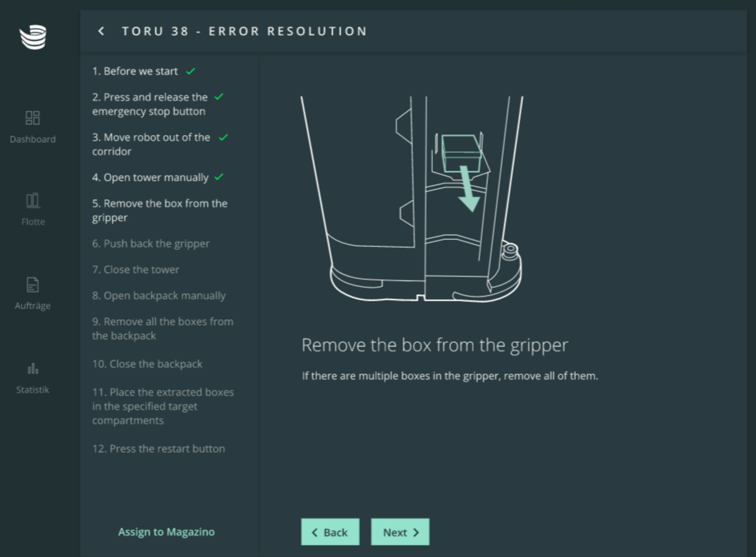Open the Dashboard icon in sidebar

[x=32, y=118]
